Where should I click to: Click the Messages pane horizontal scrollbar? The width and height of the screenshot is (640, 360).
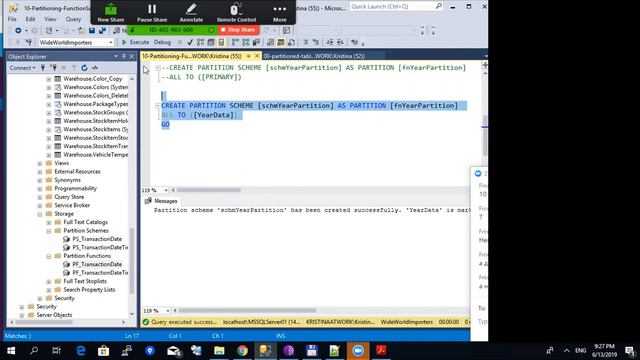(247, 311)
